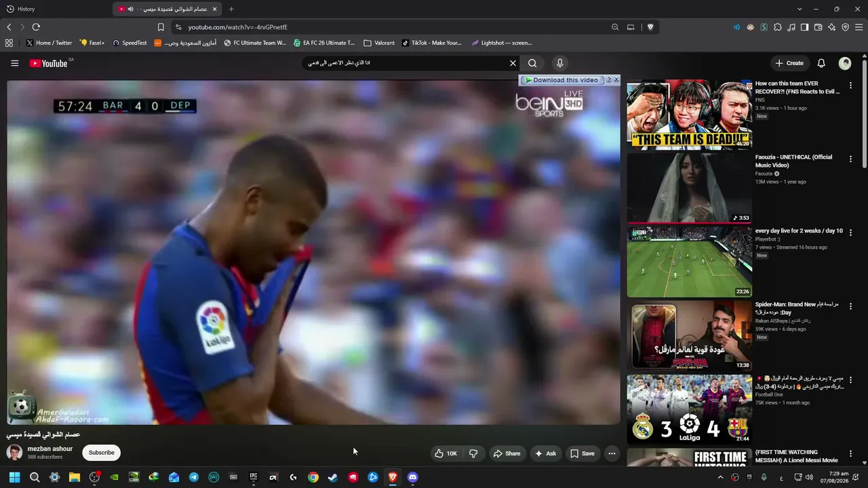Open the browser extensions puzzle icon
The image size is (868, 488).
tap(777, 27)
